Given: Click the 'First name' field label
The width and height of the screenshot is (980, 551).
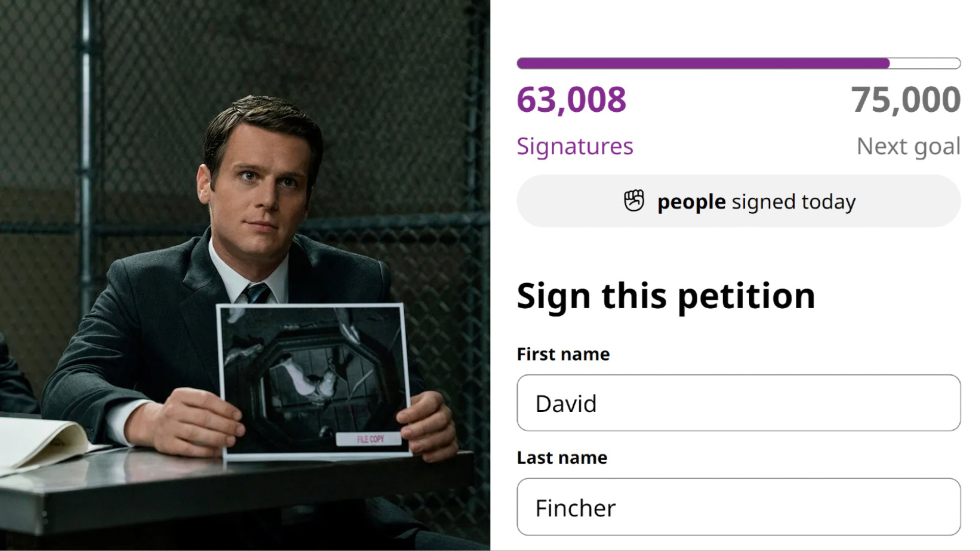Looking at the screenshot, I should (x=563, y=354).
